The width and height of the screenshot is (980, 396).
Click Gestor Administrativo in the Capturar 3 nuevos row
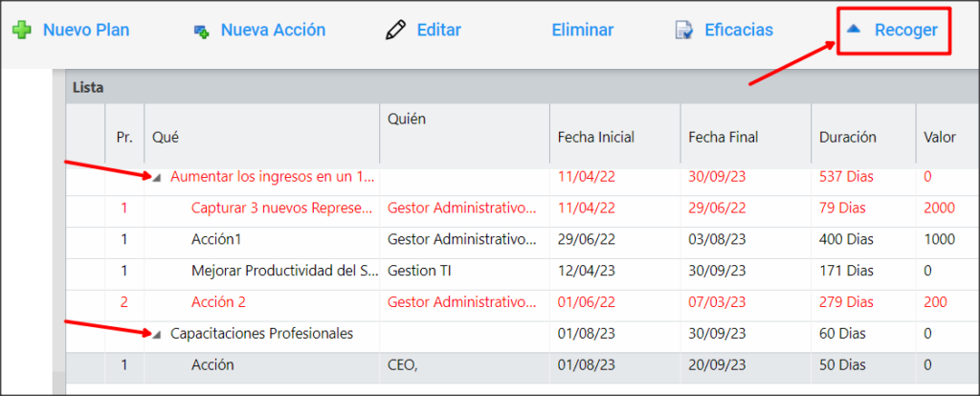462,209
